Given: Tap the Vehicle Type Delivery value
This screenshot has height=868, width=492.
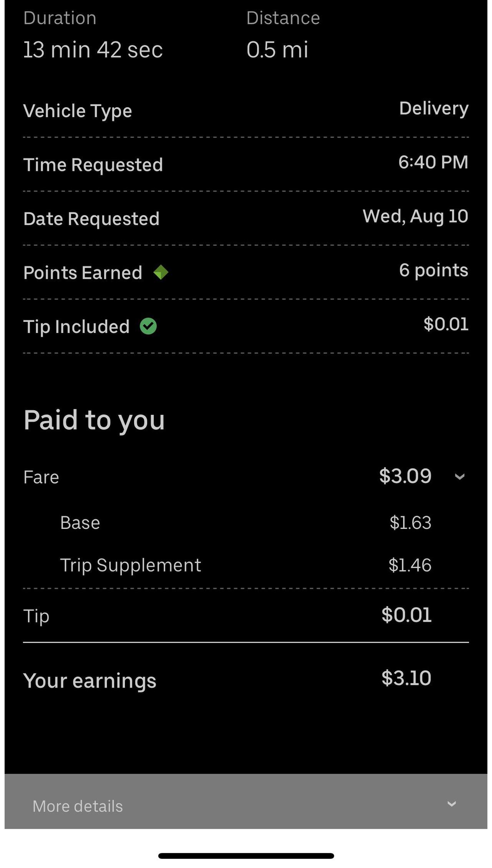Looking at the screenshot, I should coord(434,108).
